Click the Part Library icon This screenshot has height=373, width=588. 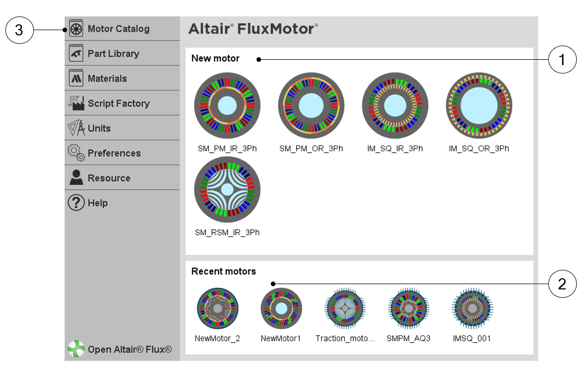pos(76,53)
